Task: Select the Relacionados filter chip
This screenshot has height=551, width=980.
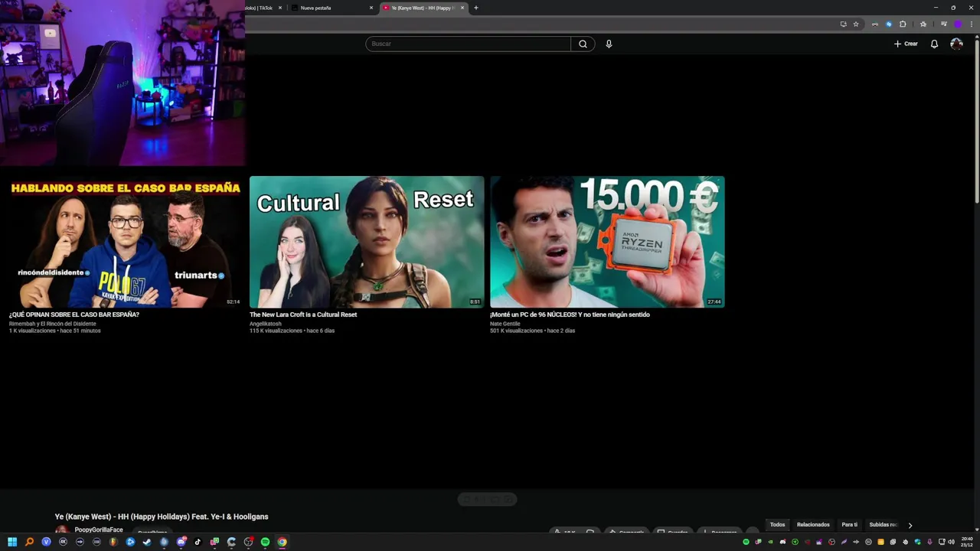Action: coord(813,525)
